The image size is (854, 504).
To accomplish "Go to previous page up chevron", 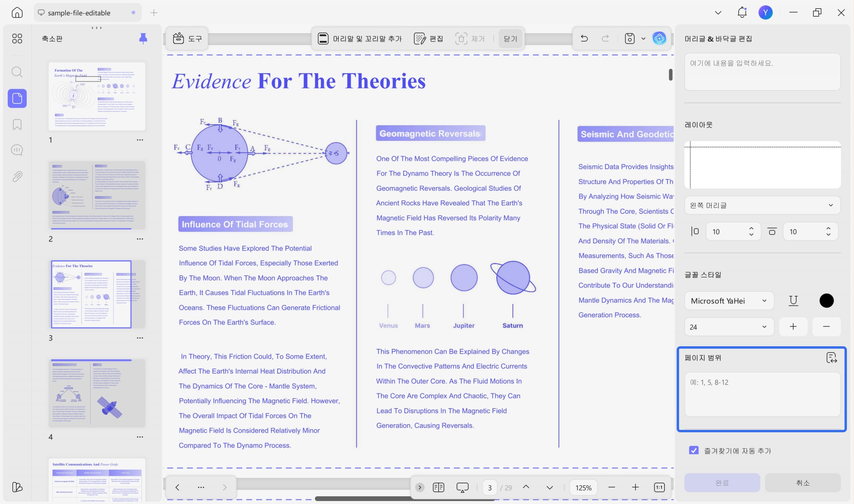I will [526, 487].
